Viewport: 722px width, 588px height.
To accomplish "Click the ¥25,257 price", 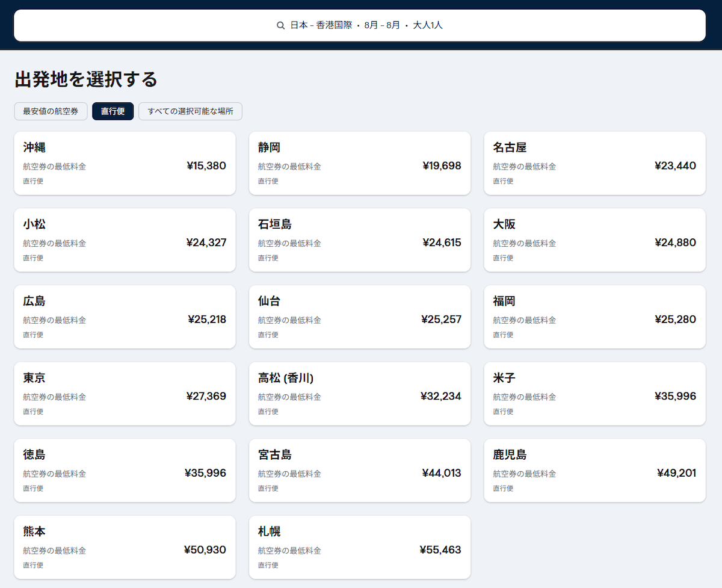I will [x=441, y=320].
